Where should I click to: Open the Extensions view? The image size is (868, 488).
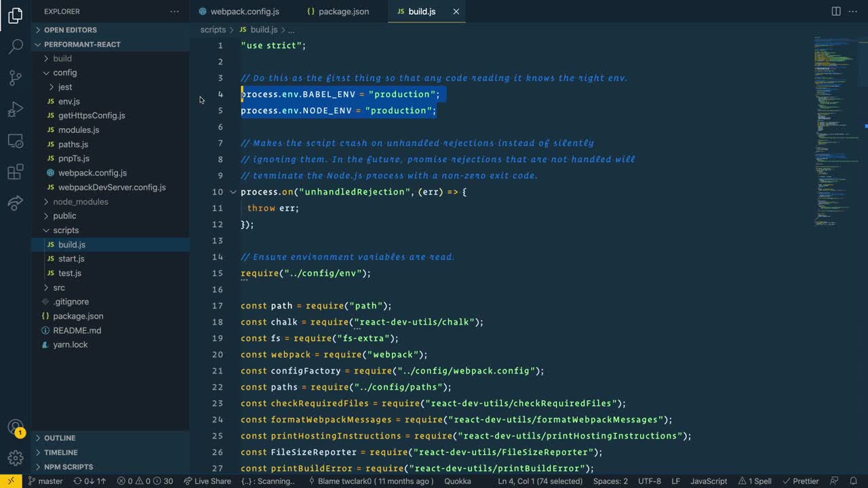(15, 172)
